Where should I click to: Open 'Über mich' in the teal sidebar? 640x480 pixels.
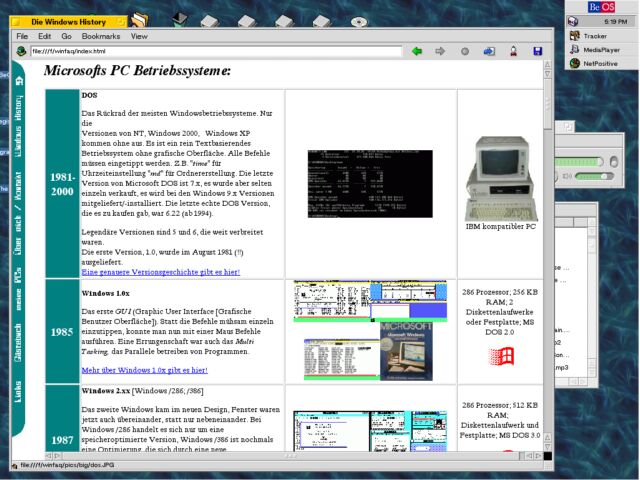click(18, 238)
